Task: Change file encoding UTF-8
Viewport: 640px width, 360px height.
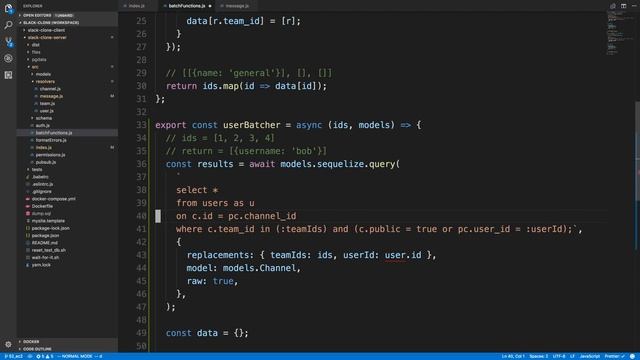Action: (559, 356)
